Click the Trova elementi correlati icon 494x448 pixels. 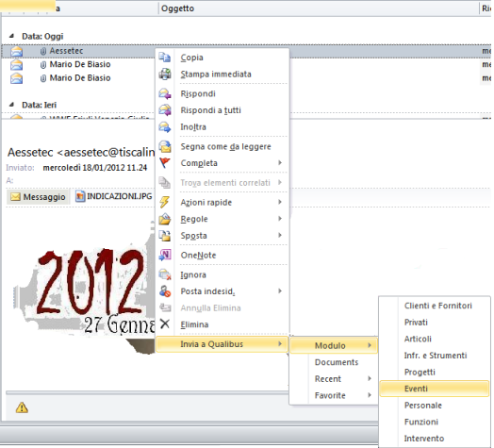(x=165, y=183)
